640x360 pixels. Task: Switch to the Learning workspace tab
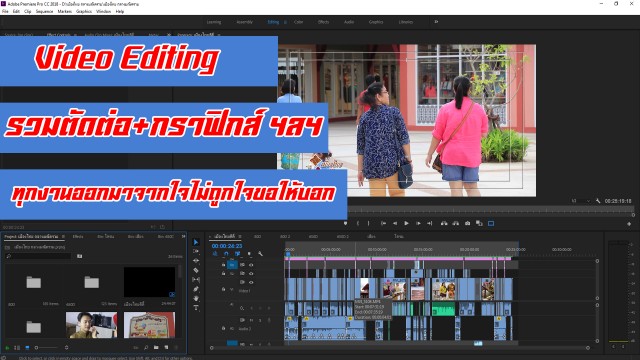(214, 22)
